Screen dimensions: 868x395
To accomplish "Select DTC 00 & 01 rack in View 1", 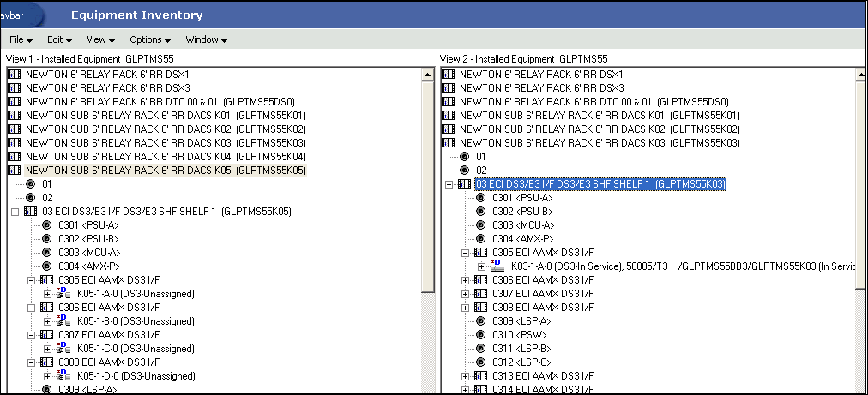I will 160,102.
